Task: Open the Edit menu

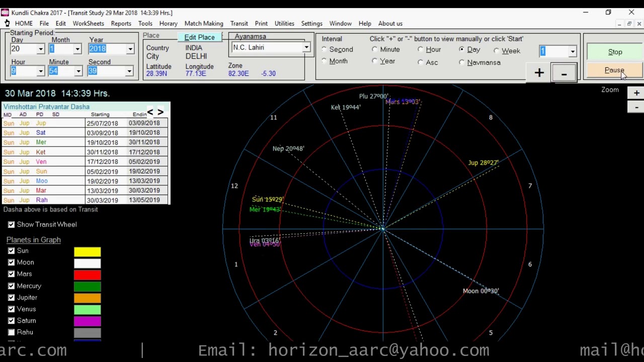Action: pos(60,24)
